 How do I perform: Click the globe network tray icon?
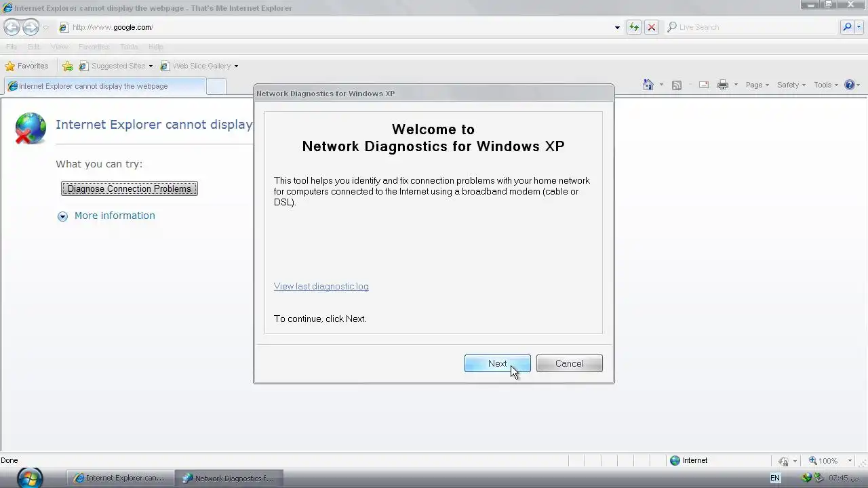tap(807, 478)
